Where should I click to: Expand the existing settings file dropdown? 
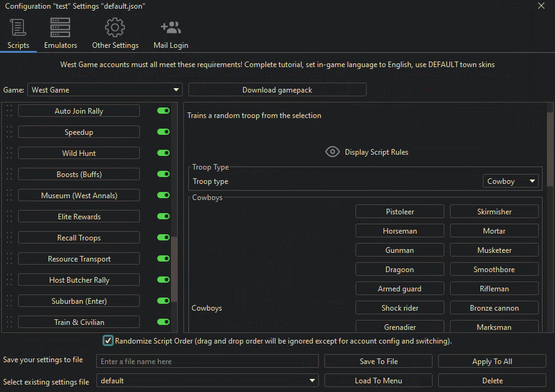(x=208, y=381)
